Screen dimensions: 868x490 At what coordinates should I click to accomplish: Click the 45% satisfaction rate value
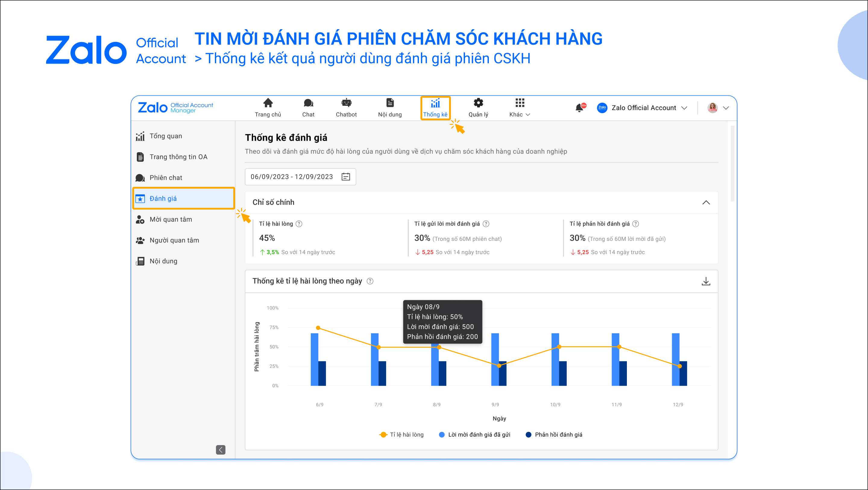[267, 238]
